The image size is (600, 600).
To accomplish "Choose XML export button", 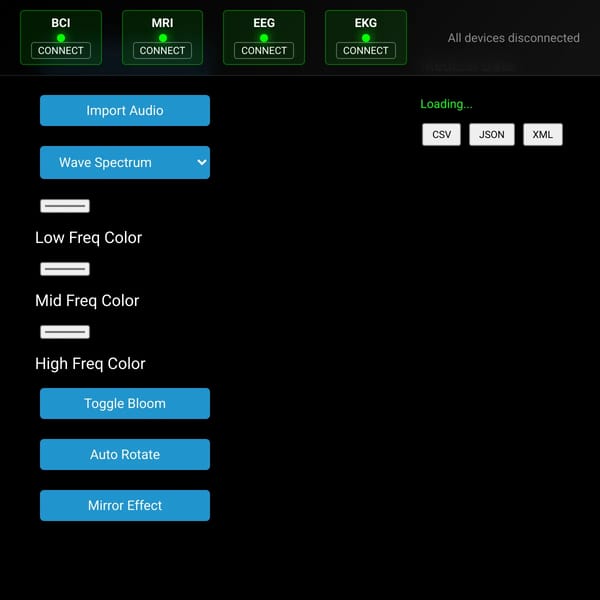I will click(x=543, y=134).
